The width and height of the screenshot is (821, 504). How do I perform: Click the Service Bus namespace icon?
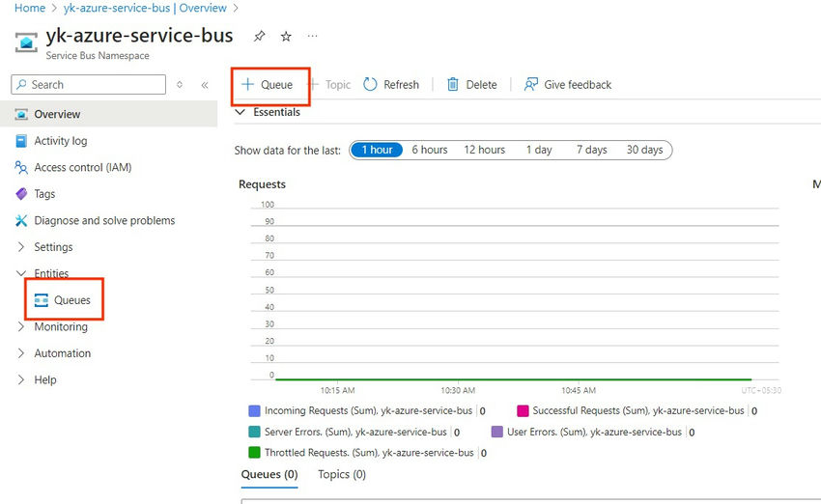26,42
